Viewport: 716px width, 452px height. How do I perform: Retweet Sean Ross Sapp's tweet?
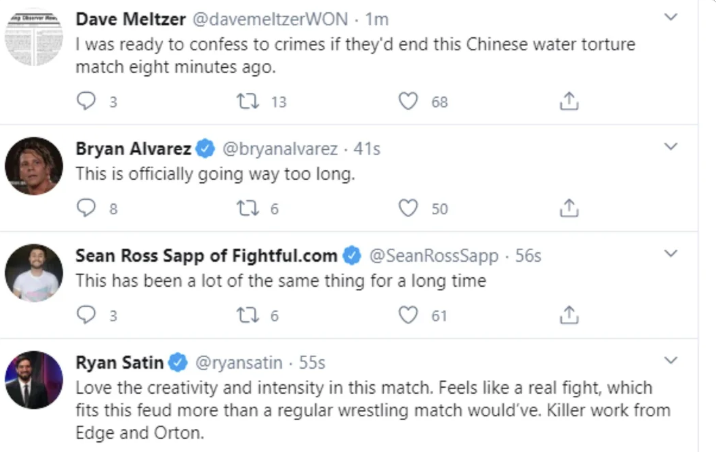(x=246, y=315)
